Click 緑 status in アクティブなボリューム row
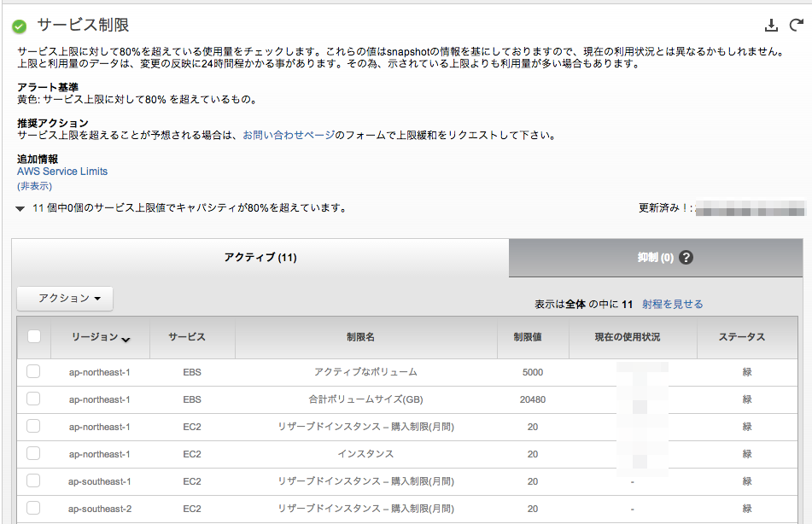The image size is (812, 524). (x=747, y=372)
